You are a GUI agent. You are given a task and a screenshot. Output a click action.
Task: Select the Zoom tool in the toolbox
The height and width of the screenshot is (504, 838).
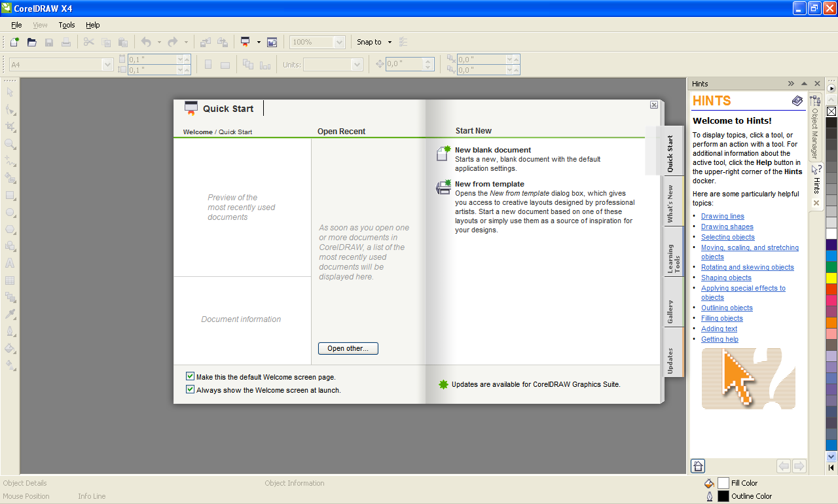[10, 143]
